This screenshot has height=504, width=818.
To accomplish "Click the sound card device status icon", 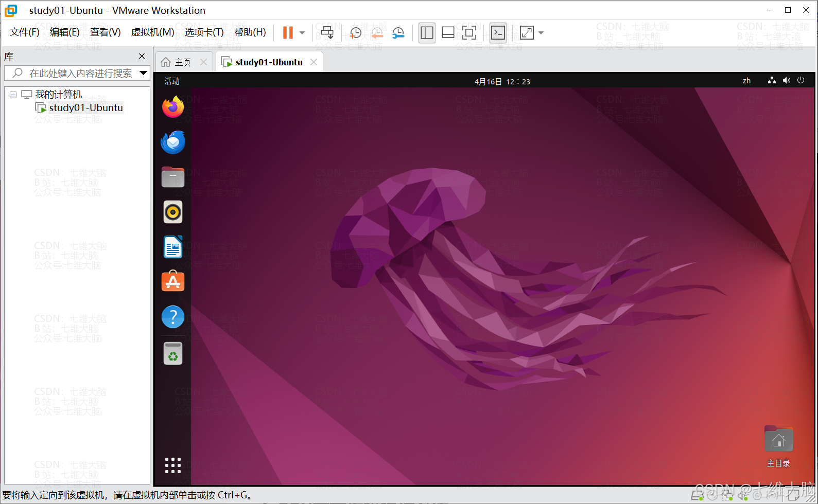I will click(742, 496).
